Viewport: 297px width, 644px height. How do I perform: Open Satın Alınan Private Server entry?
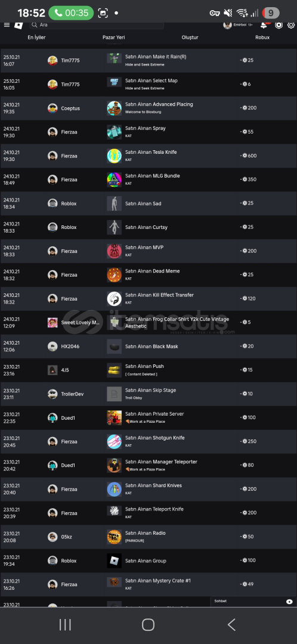[x=154, y=414]
